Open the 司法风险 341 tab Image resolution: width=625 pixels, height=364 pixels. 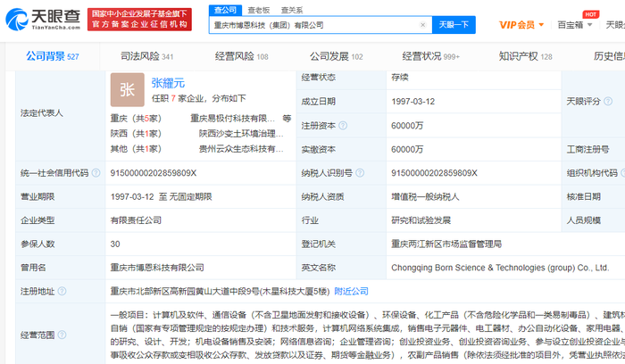coord(146,56)
